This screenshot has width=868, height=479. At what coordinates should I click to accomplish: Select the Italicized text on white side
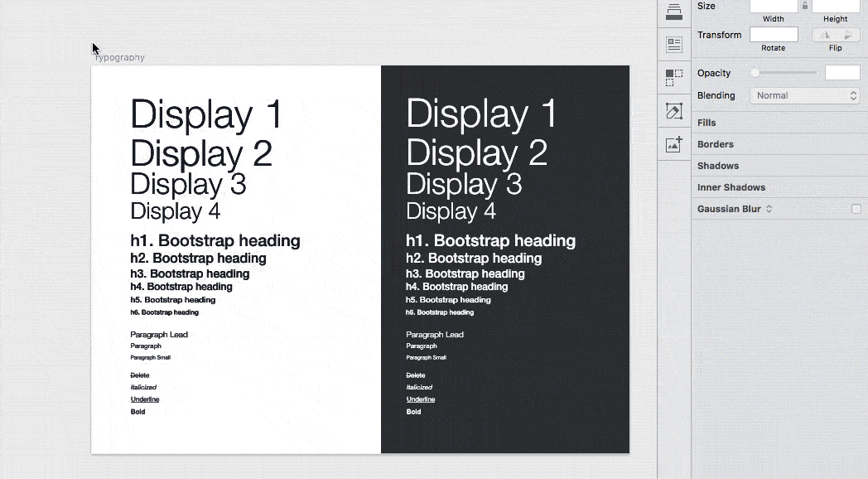(143, 388)
